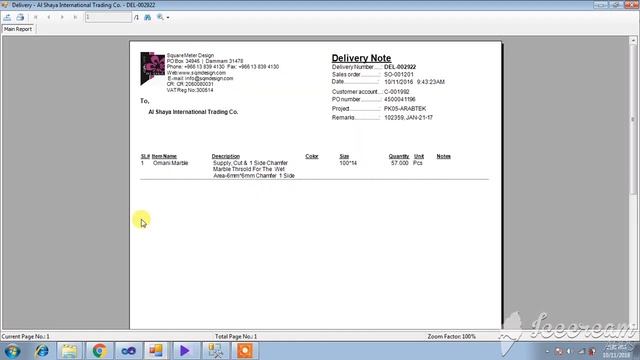The image size is (640, 360).
Task: Click the size value 100*14
Action: 348,163
